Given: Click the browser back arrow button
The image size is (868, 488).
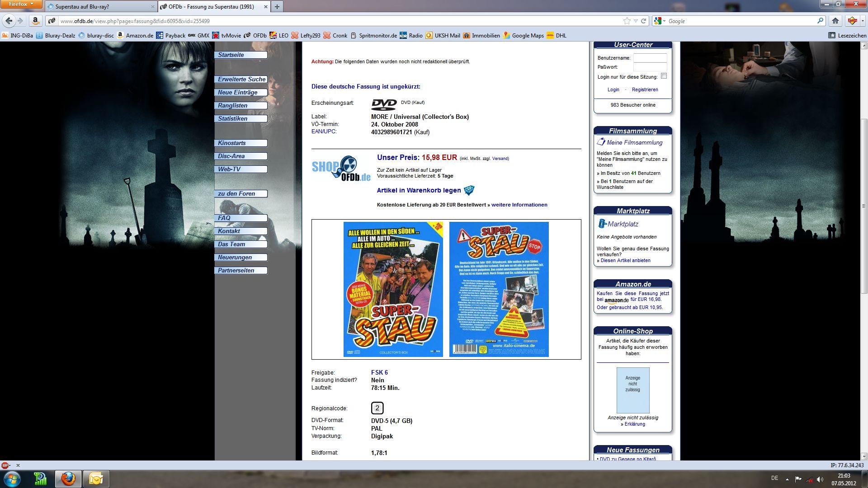Looking at the screenshot, I should (x=9, y=21).
